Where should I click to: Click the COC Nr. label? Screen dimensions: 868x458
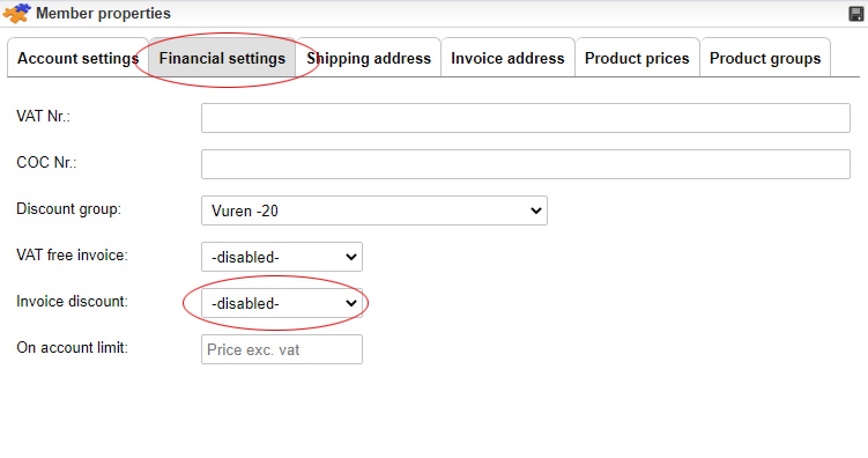tap(47, 162)
